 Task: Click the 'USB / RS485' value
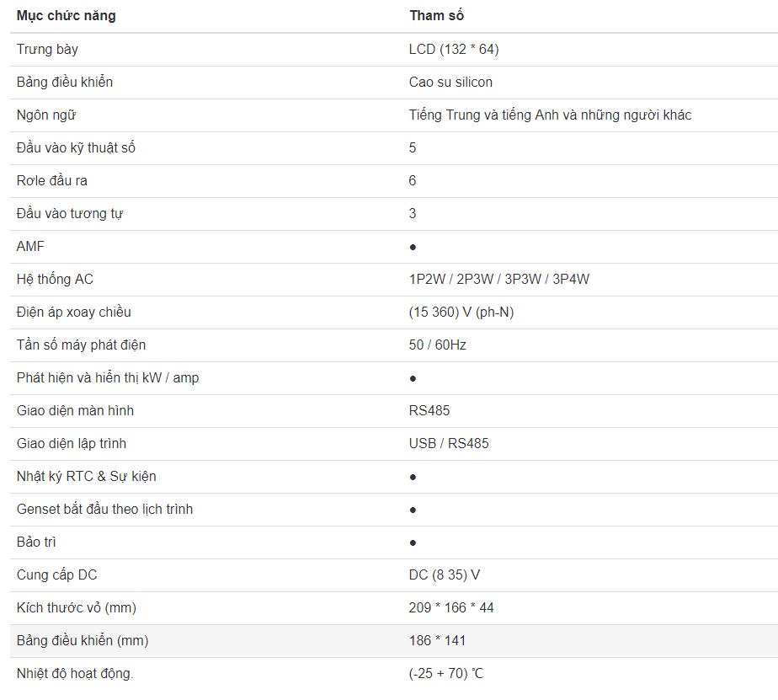point(449,443)
